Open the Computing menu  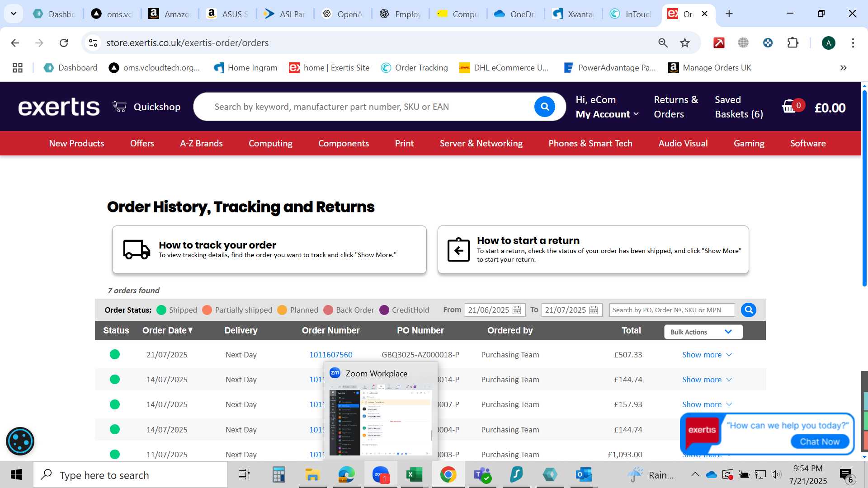[270, 143]
